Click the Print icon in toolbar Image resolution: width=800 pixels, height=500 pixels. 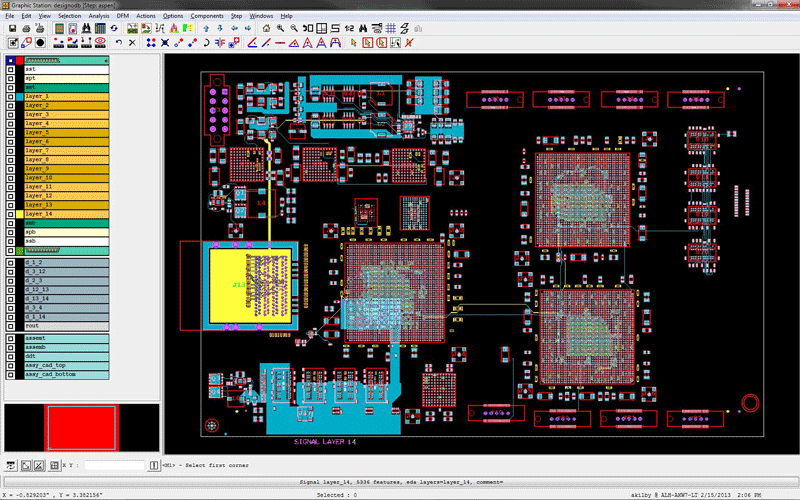(x=26, y=29)
